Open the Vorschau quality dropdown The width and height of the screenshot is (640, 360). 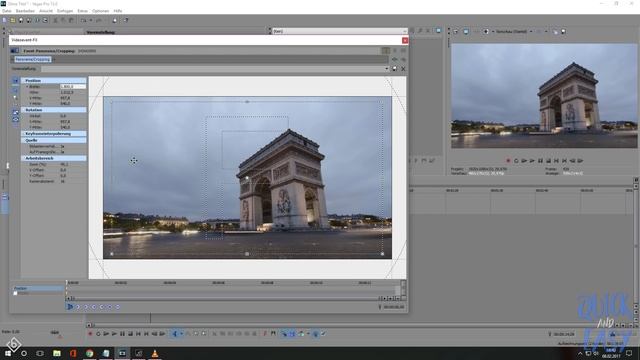[514, 31]
